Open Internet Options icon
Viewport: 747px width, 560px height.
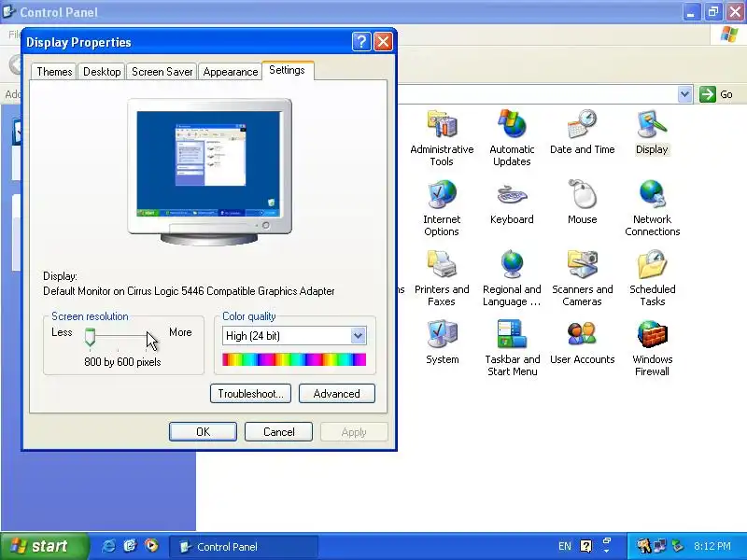tap(442, 194)
